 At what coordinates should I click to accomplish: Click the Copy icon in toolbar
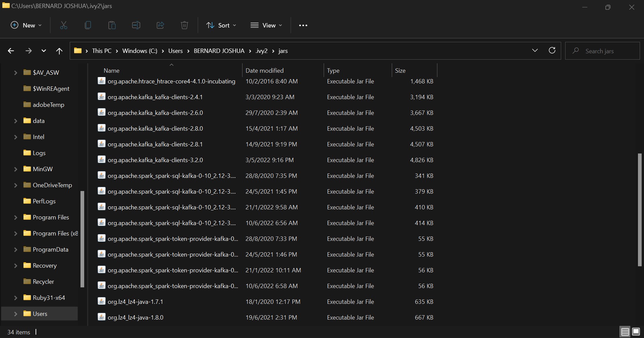[x=88, y=25]
